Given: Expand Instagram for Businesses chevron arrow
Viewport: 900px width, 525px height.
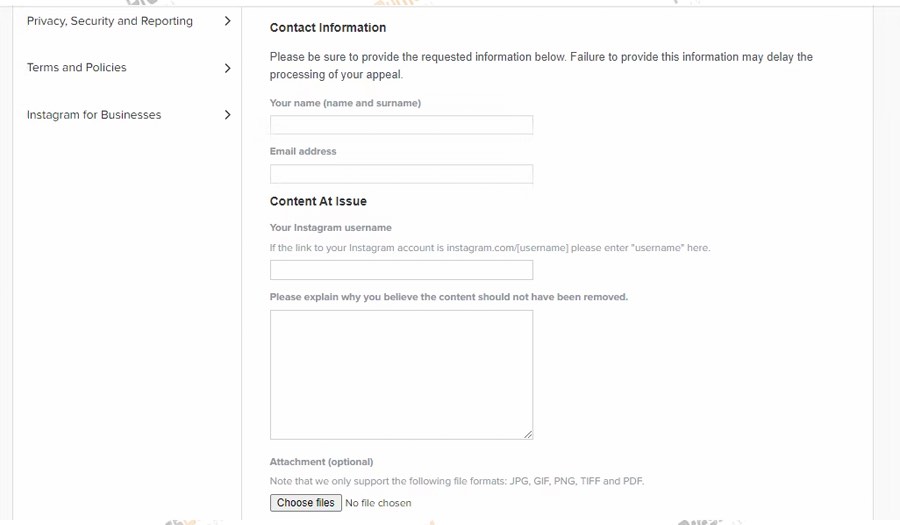Looking at the screenshot, I should (228, 115).
